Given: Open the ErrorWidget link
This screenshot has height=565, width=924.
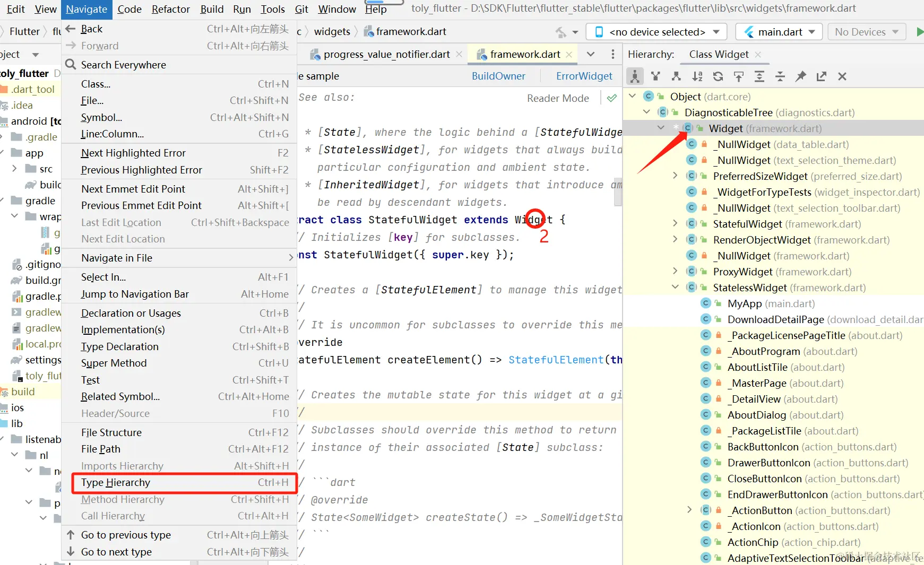Looking at the screenshot, I should pyautogui.click(x=584, y=76).
